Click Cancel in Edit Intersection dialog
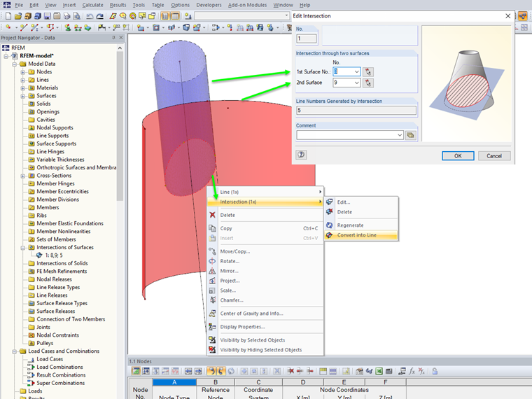This screenshot has width=532, height=399. pos(494,155)
